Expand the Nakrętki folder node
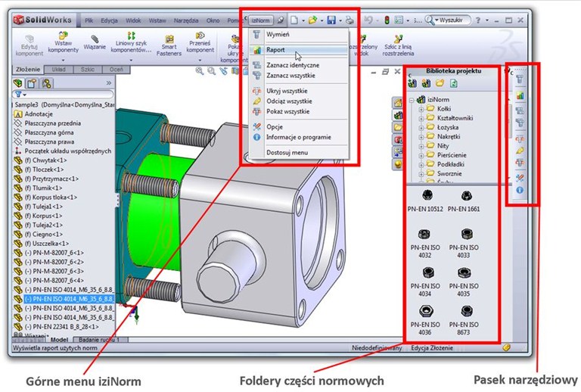Viewport: 581px width, 392px height. (421, 137)
